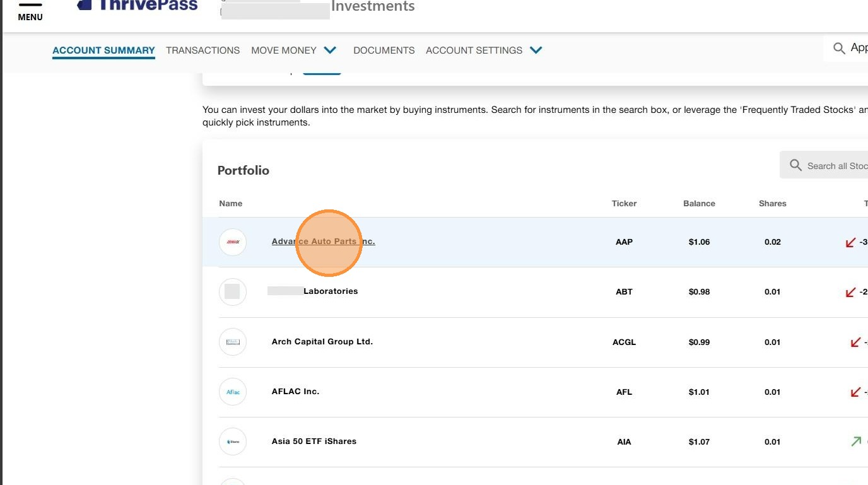Viewport: 868px width, 485px height.
Task: Click the $1.06 balance value
Action: [699, 242]
